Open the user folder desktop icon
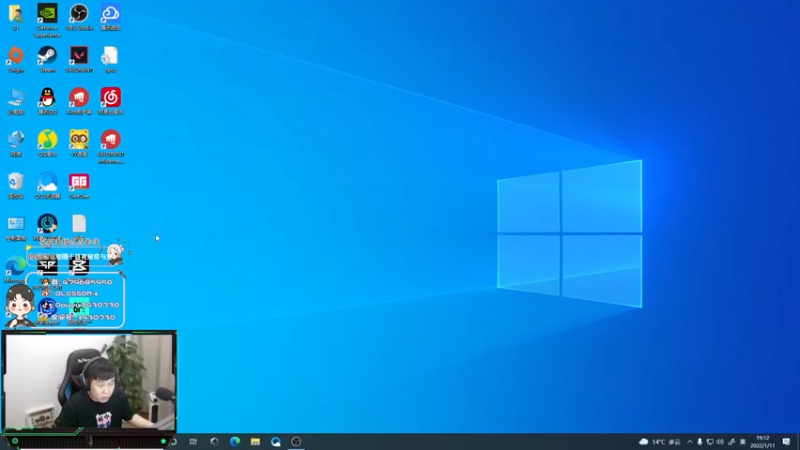Viewport: 800px width, 450px height. click(15, 17)
